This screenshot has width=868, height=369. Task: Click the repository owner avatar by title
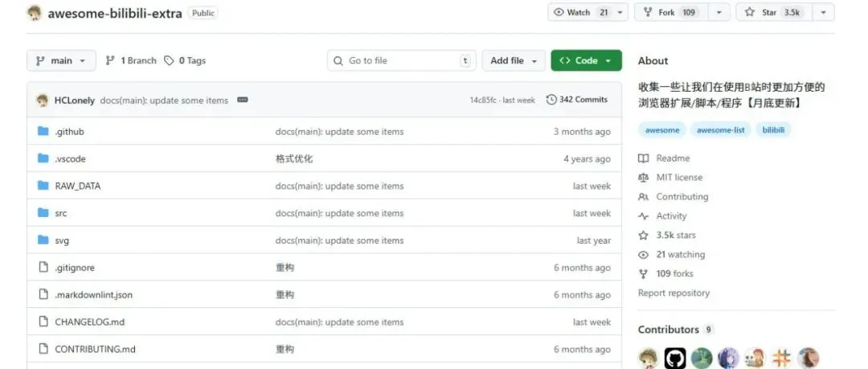[x=35, y=13]
